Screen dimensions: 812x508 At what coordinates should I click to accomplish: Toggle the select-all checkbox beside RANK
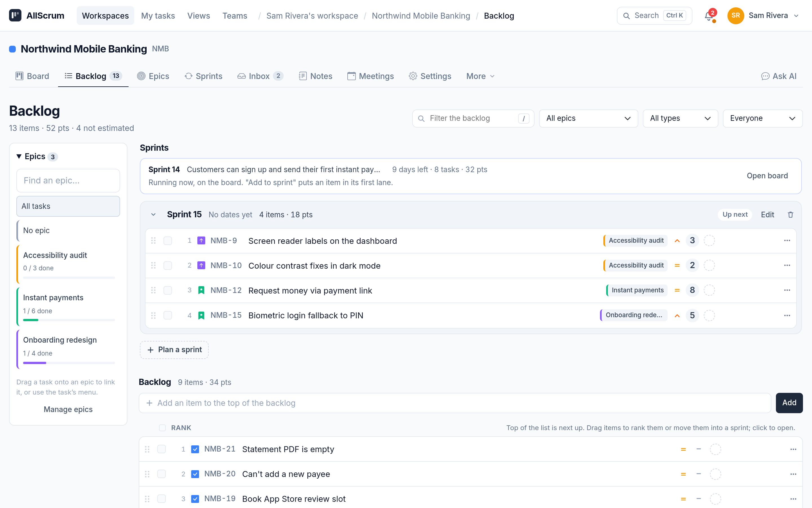pos(162,428)
